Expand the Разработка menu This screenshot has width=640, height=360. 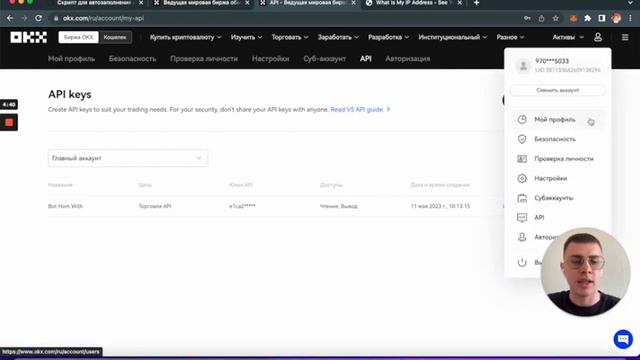click(x=388, y=37)
